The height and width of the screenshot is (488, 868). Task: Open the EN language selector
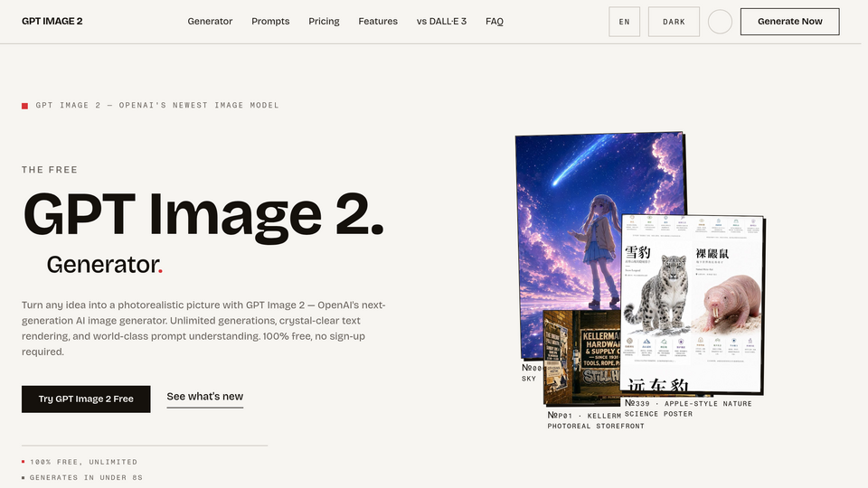point(625,22)
